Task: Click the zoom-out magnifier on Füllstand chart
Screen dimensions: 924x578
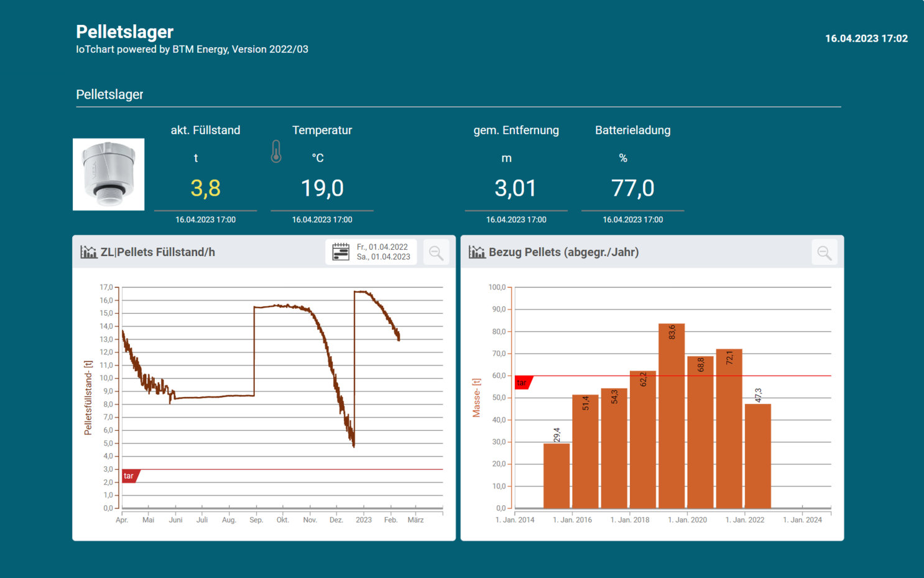Action: [436, 252]
